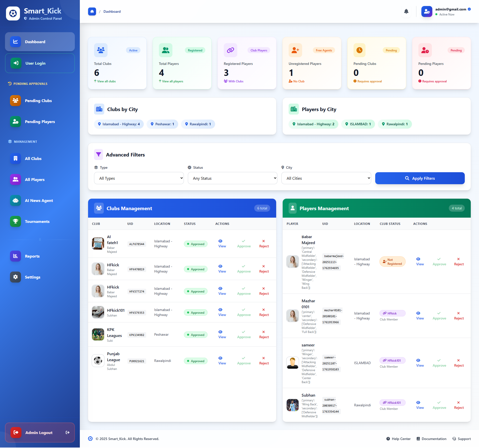View the Punjab League club row
This screenshot has width=479, height=448.
(222, 361)
